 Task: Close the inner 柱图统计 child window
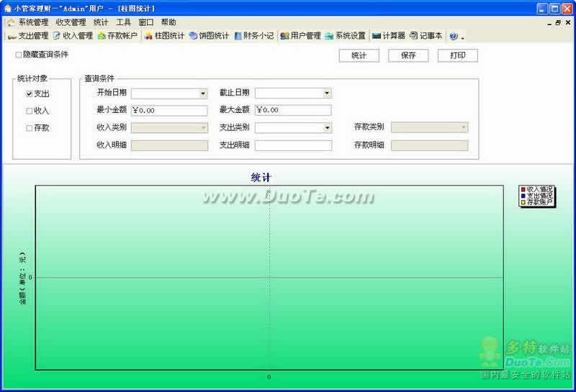point(567,23)
